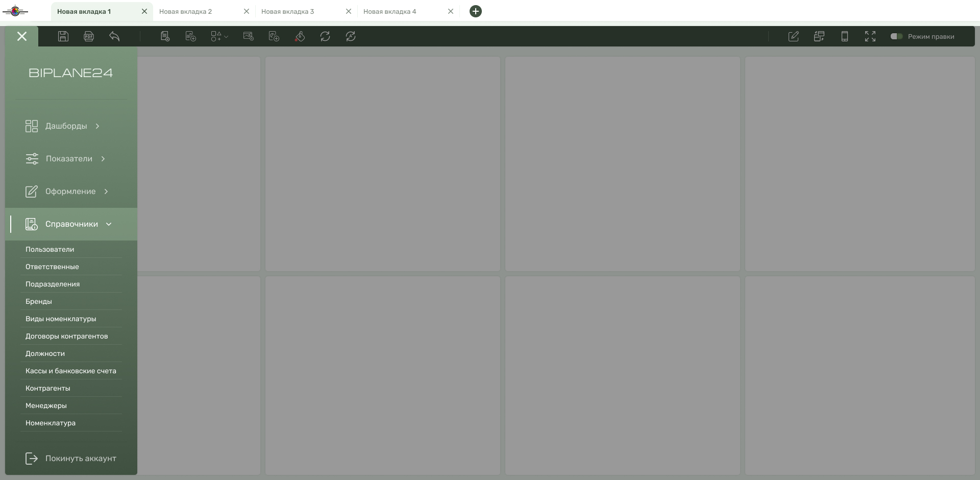Close the side menu with the X icon
This screenshot has width=980, height=480.
[22, 36]
